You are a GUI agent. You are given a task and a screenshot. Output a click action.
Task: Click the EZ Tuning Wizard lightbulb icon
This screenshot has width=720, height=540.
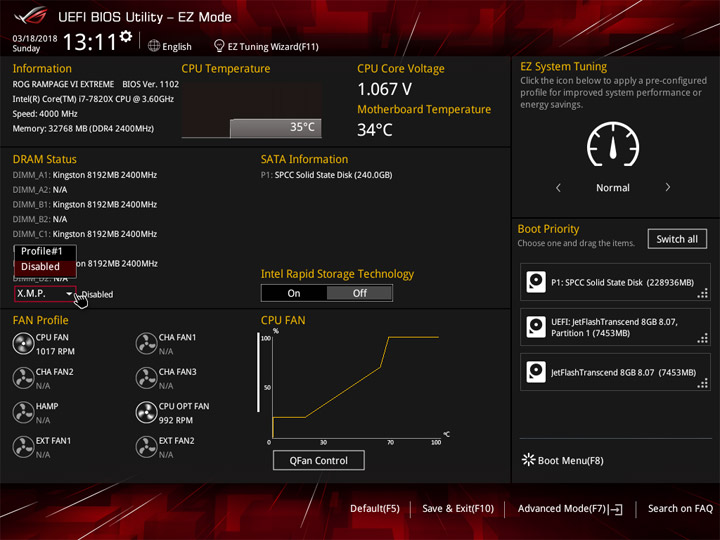click(x=219, y=46)
